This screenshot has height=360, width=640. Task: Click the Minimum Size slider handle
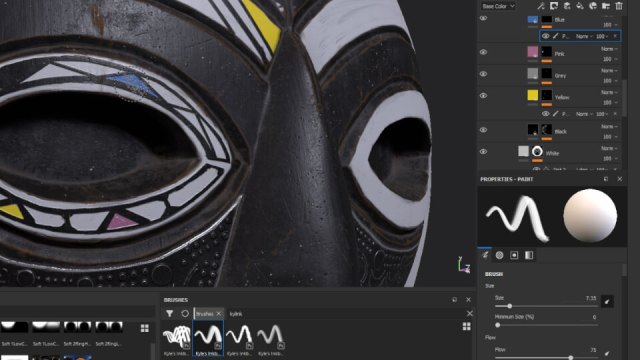498,325
